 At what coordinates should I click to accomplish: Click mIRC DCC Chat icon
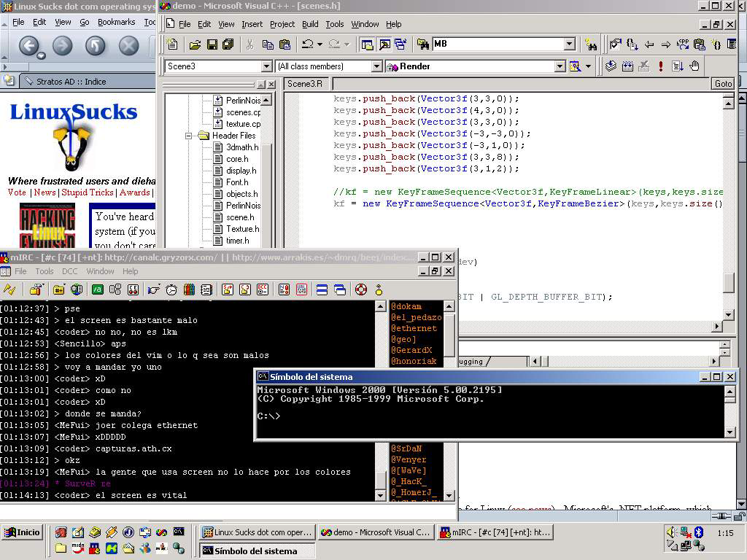coord(245,289)
